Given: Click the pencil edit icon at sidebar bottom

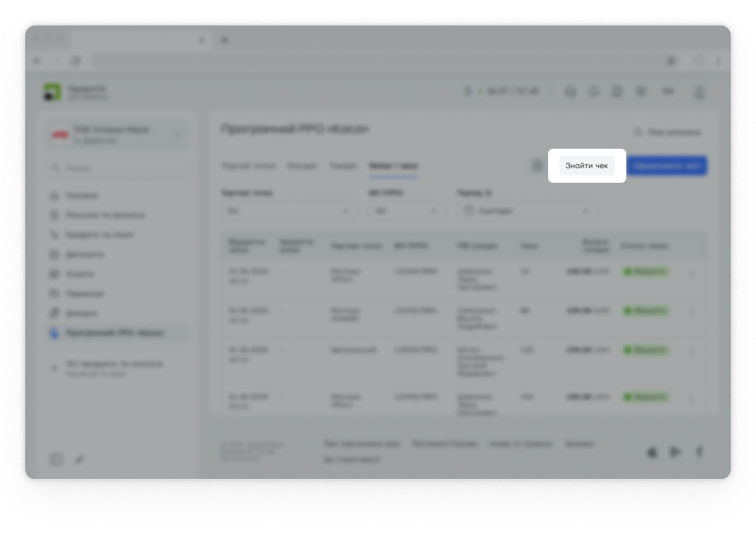Looking at the screenshot, I should [x=79, y=459].
